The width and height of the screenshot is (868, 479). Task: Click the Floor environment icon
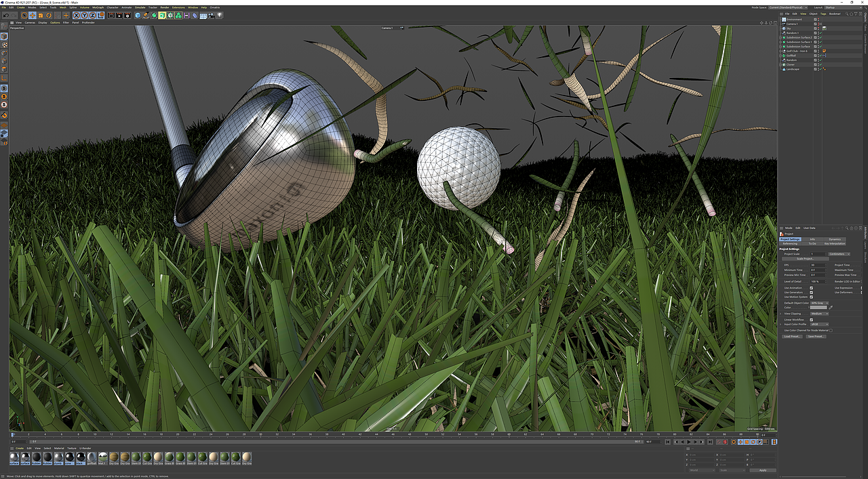[x=203, y=15]
